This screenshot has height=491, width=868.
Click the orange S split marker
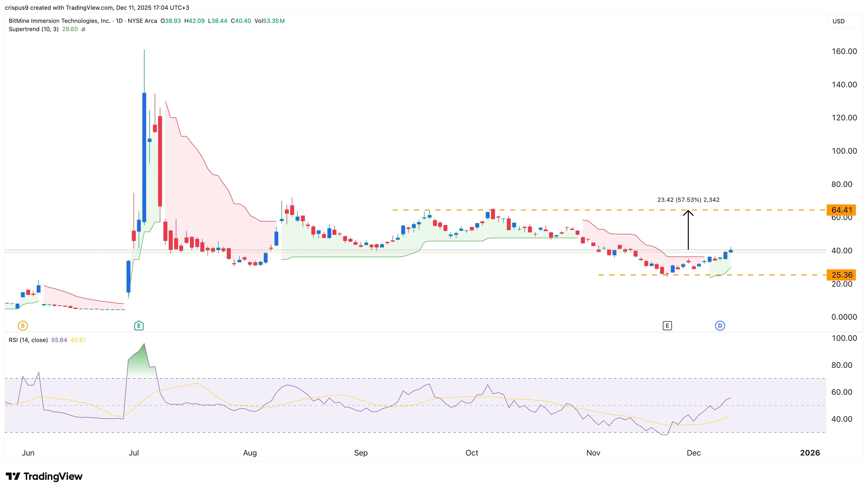22,325
